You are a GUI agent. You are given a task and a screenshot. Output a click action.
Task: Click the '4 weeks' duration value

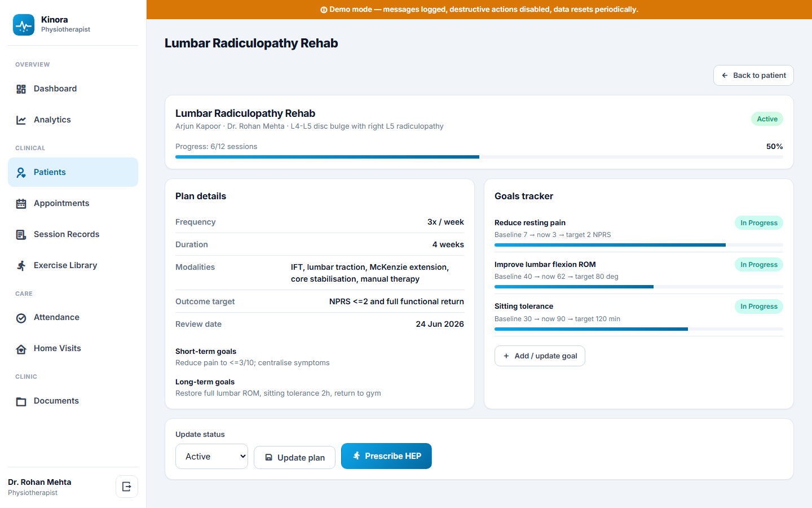coord(448,244)
